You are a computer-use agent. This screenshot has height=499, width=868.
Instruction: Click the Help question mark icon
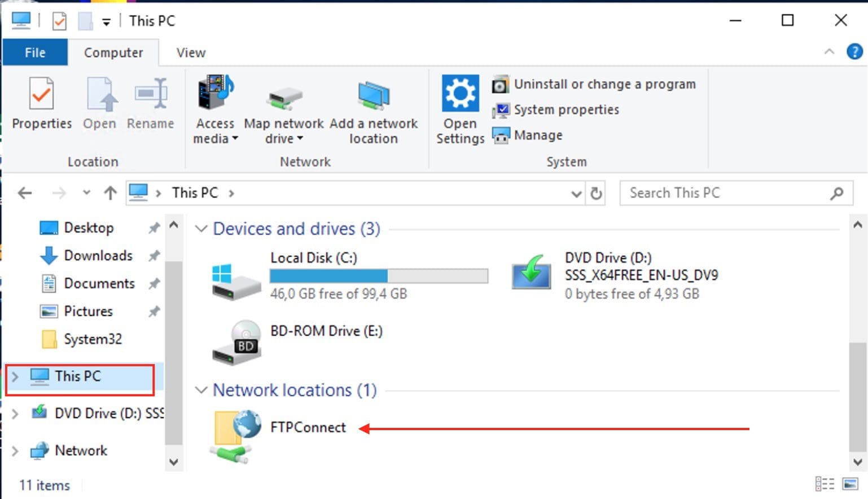pyautogui.click(x=854, y=52)
